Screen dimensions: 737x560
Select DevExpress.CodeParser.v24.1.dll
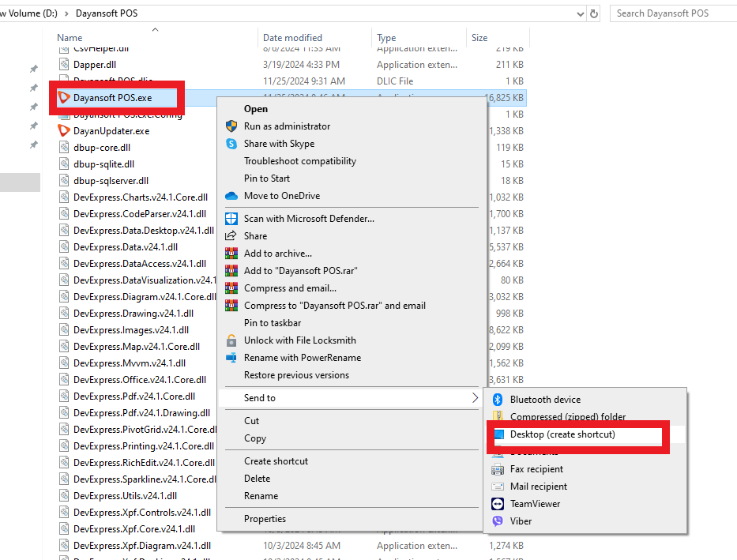point(140,214)
